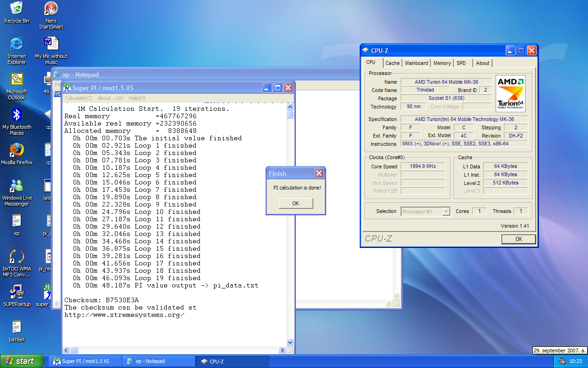This screenshot has height=368, width=588.
Task: Click the Revision value DH-F2
Action: [x=515, y=136]
